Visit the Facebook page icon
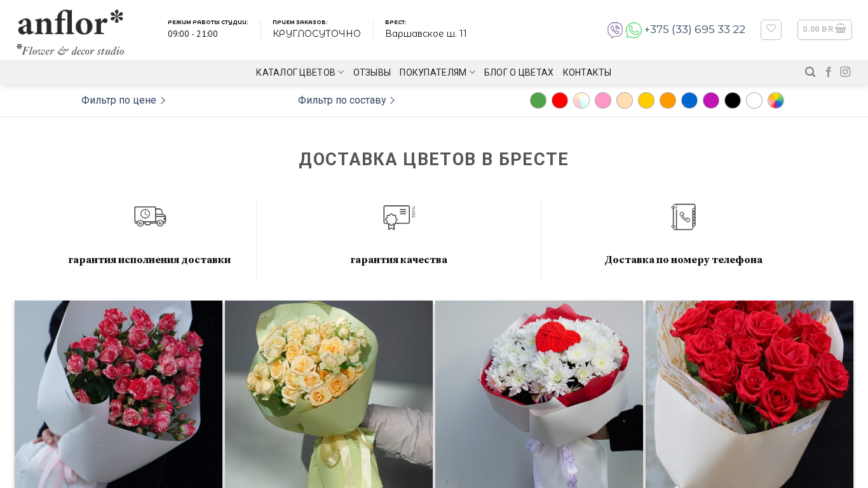The height and width of the screenshot is (488, 868). pos(829,72)
